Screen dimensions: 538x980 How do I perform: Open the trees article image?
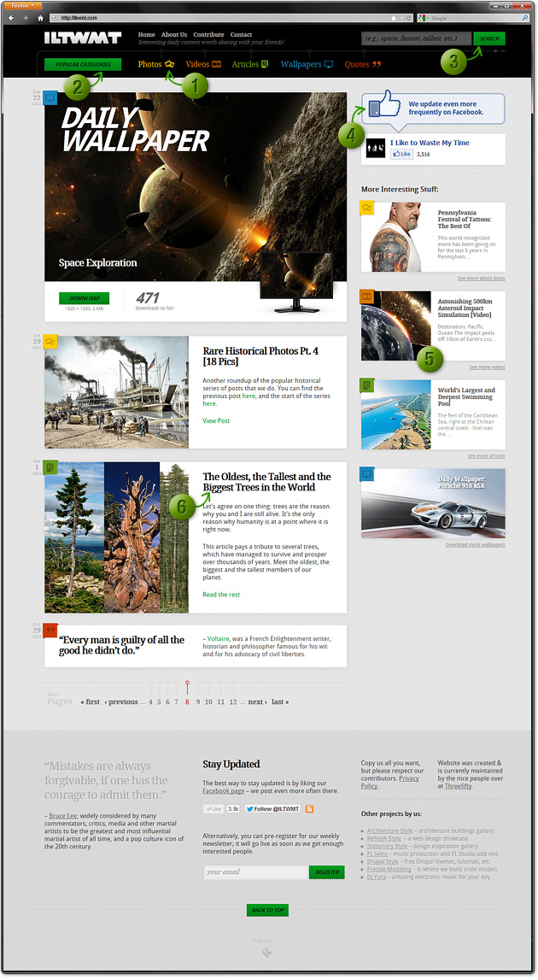point(117,537)
